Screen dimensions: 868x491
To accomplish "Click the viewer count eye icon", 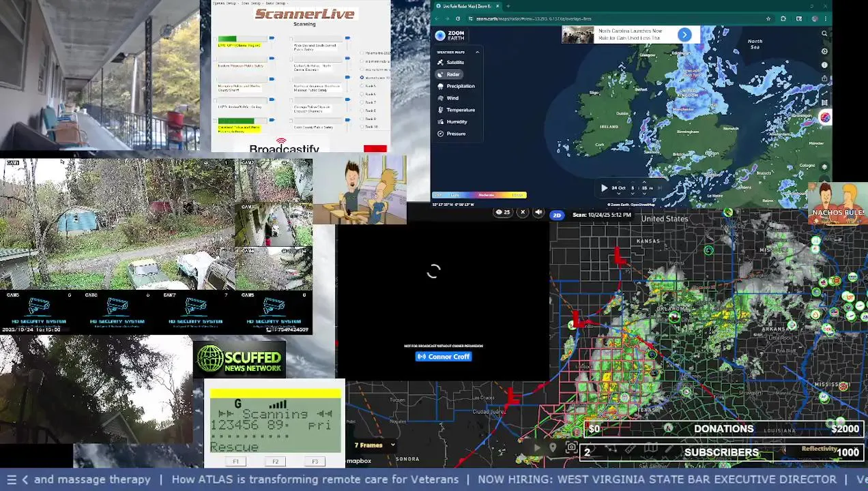I will 499,213.
